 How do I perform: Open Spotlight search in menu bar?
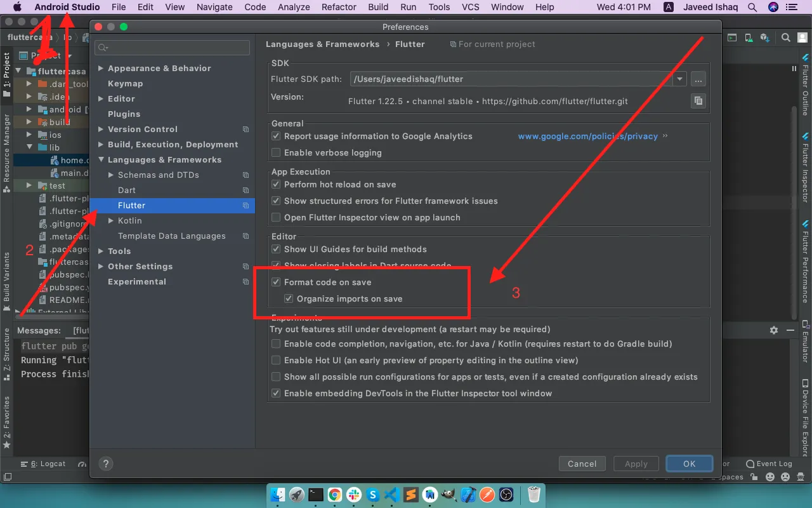click(x=752, y=7)
